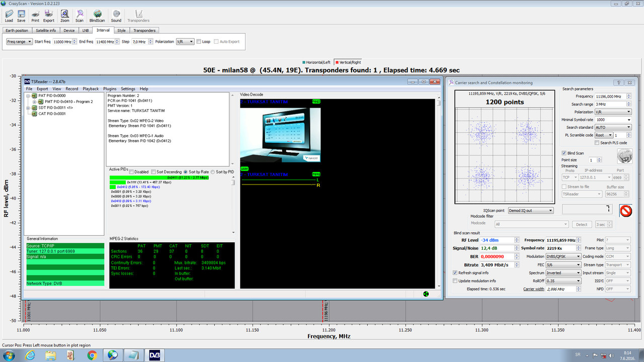Enable Search PLS code checkbox
This screenshot has height=362, width=644.
[597, 143]
